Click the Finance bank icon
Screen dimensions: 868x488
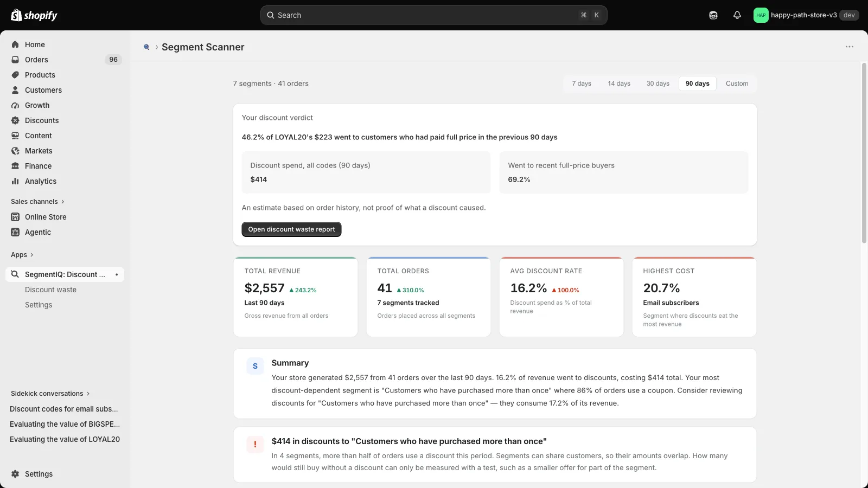[x=15, y=166]
